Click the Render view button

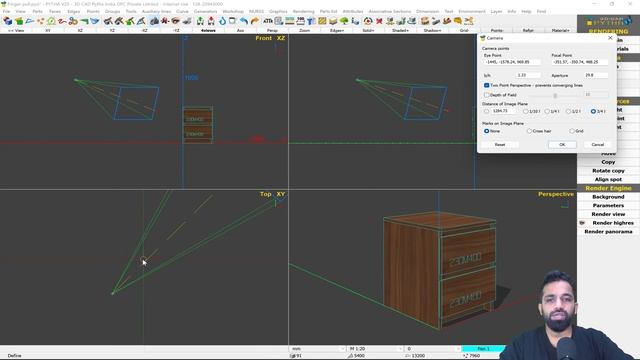click(608, 214)
